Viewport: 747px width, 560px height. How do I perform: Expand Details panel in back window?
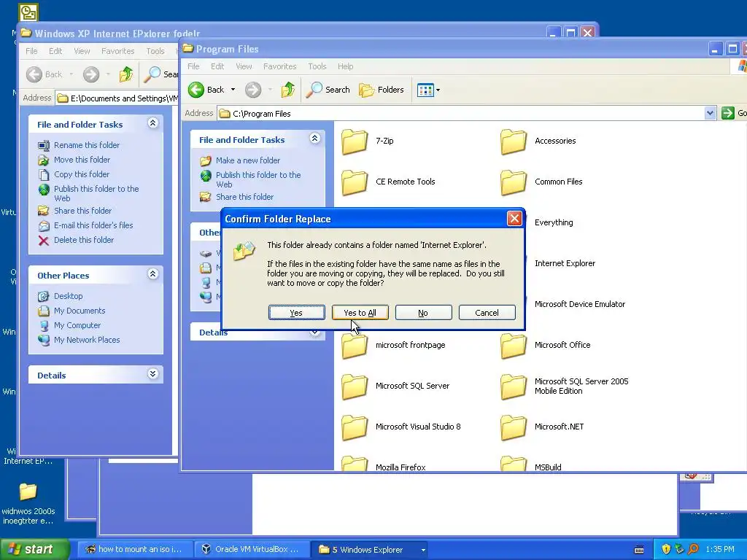pos(152,374)
